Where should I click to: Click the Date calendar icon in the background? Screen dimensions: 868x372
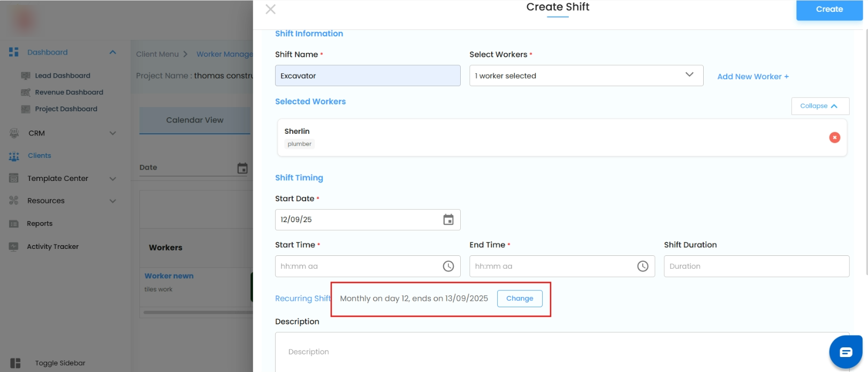click(x=242, y=168)
